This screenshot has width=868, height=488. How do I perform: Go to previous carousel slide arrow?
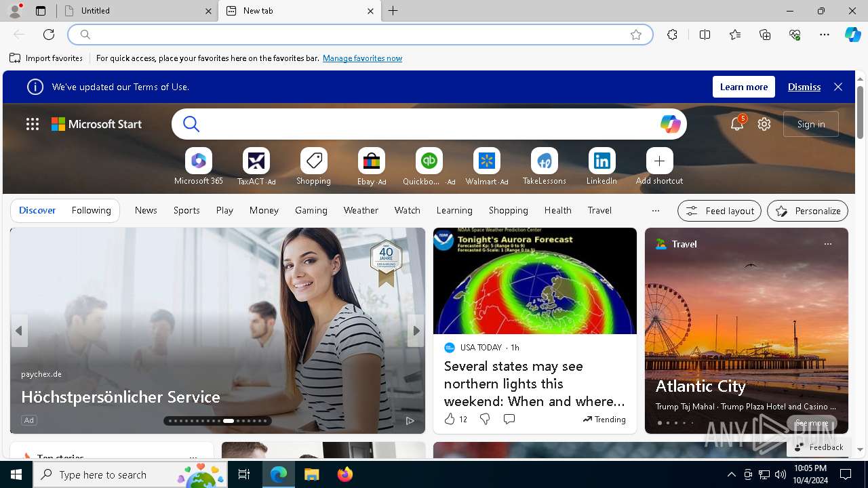click(x=19, y=331)
